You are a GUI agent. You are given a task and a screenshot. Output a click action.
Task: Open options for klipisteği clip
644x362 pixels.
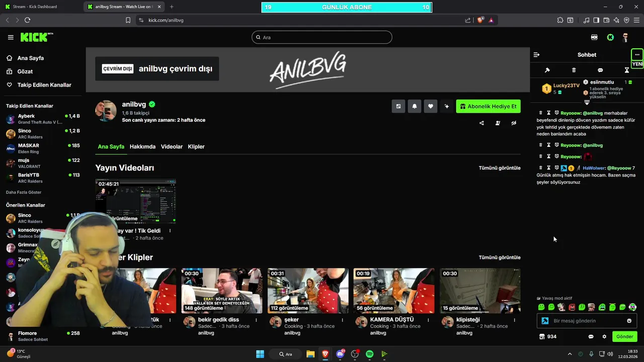click(x=514, y=320)
